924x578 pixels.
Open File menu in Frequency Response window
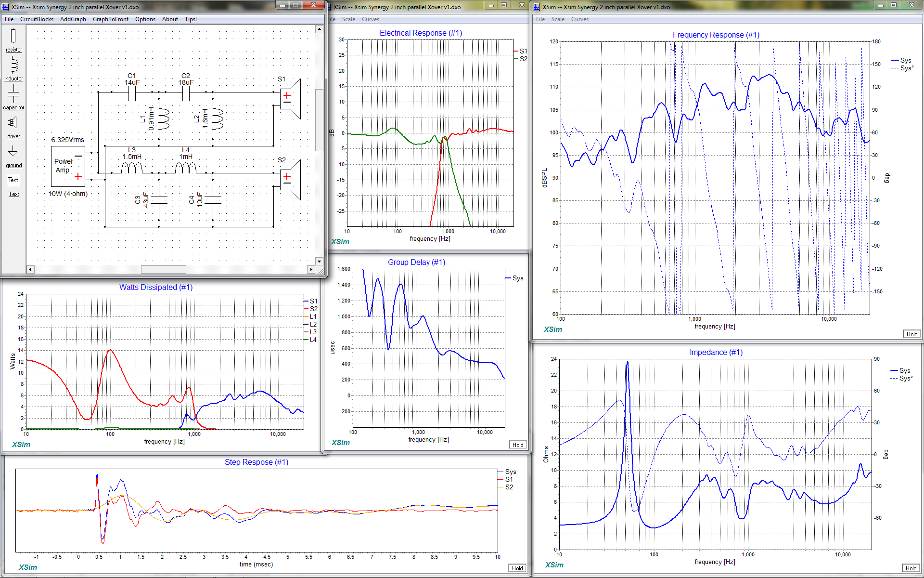tap(540, 19)
